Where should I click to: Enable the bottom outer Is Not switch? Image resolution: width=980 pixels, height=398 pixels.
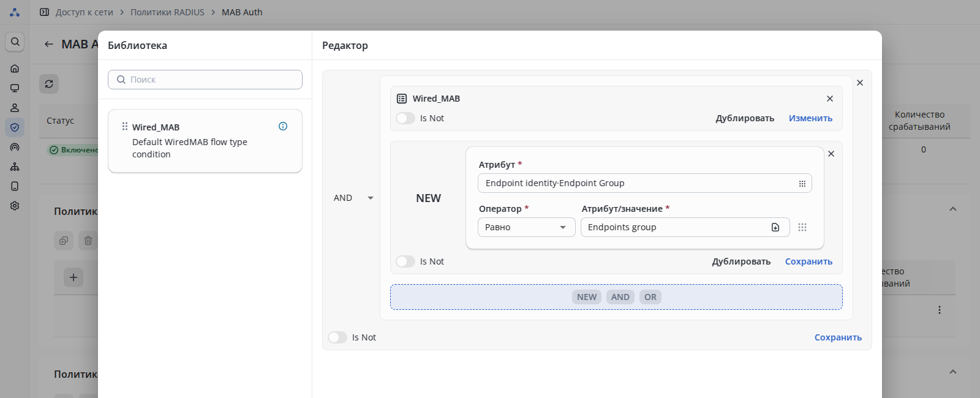[x=337, y=337]
